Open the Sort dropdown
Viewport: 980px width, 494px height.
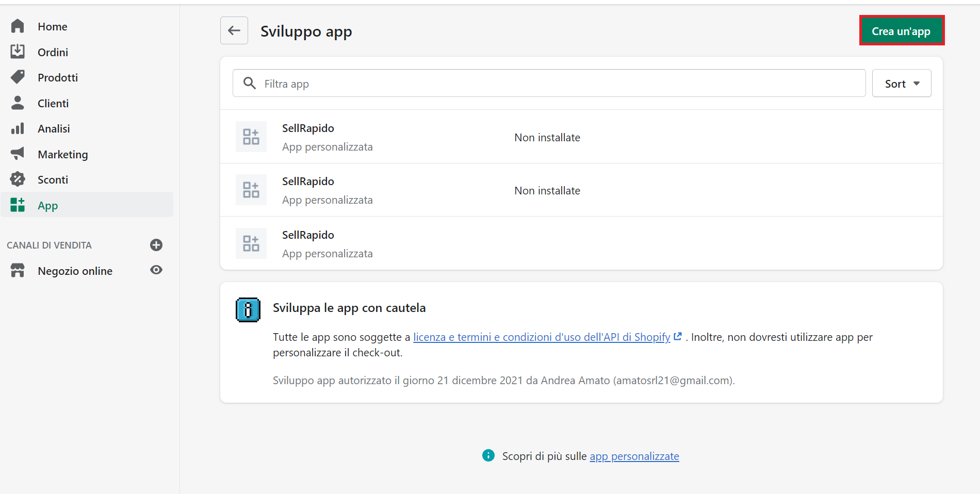(x=902, y=83)
